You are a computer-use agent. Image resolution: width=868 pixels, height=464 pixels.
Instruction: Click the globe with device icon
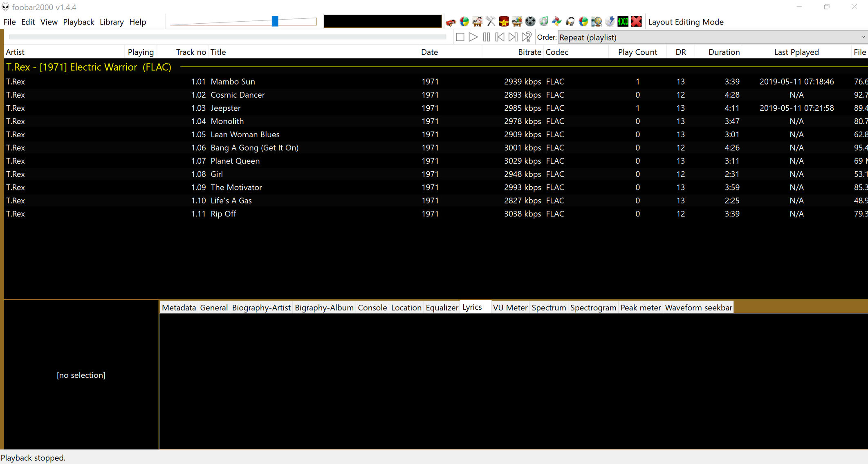click(597, 22)
